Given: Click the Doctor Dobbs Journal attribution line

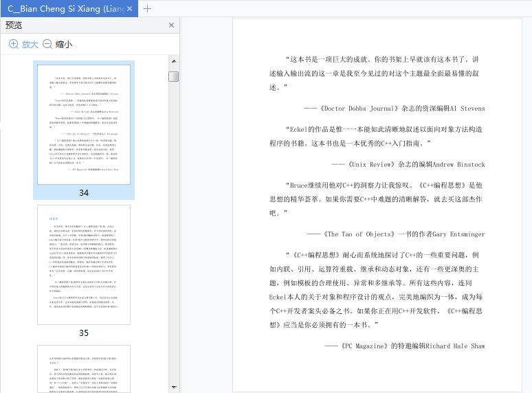Looking at the screenshot, I should (x=395, y=109).
